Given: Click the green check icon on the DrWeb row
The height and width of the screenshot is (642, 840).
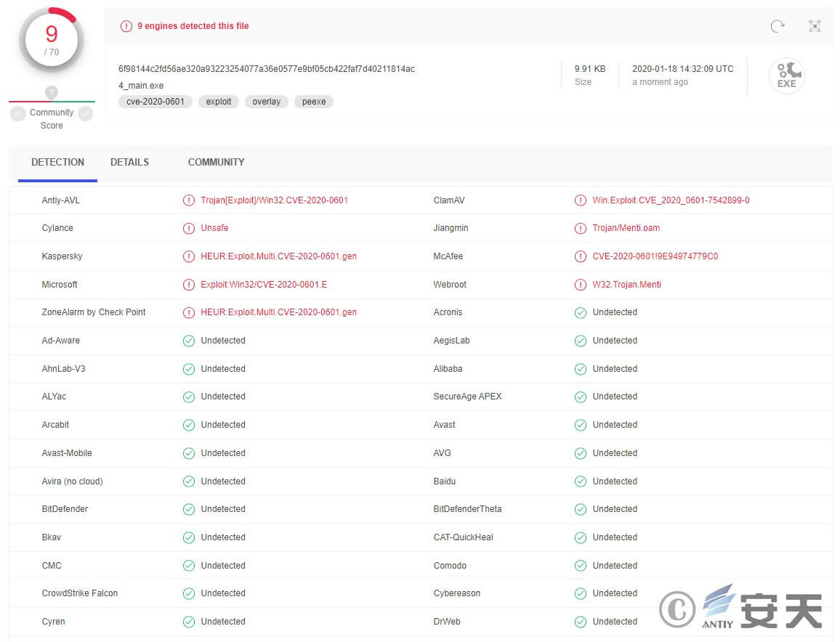Looking at the screenshot, I should pos(580,622).
